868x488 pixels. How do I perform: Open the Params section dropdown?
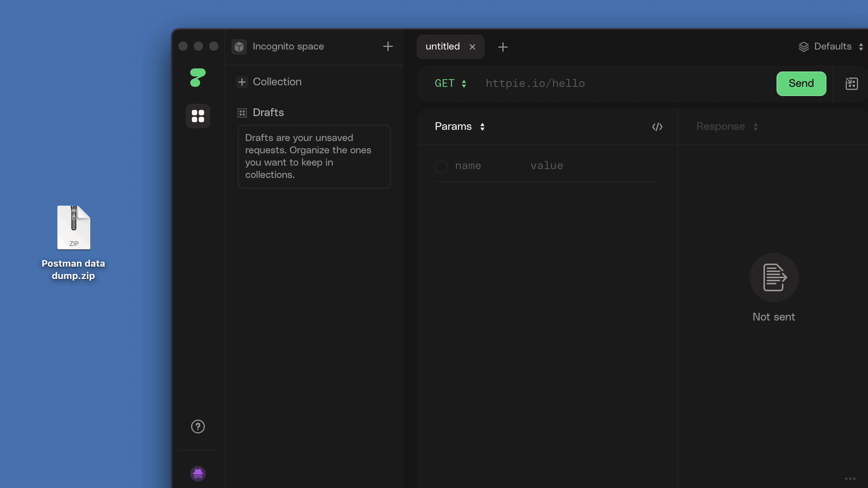(x=460, y=126)
